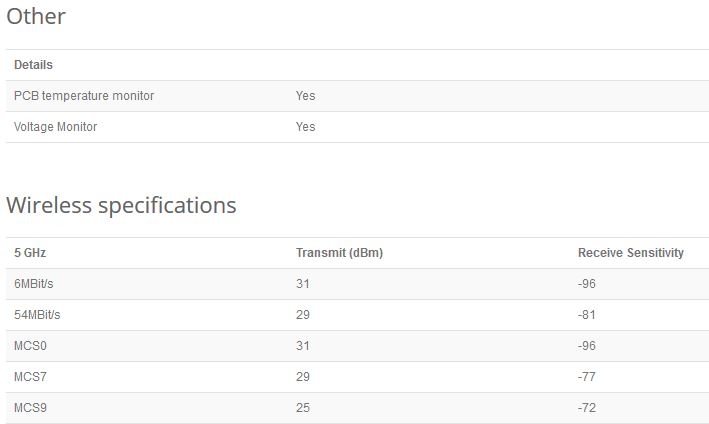Click the Other section heading

click(36, 16)
